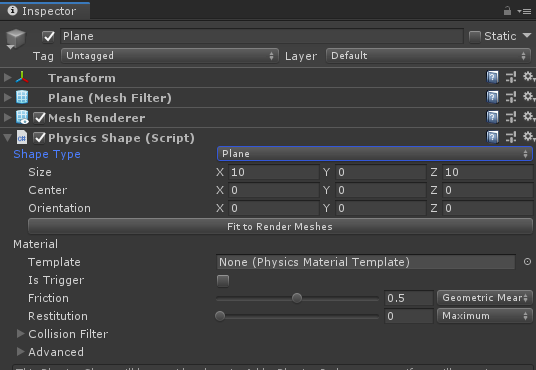Click the Template object field
Viewport: 536px width, 370px height.
[366, 262]
